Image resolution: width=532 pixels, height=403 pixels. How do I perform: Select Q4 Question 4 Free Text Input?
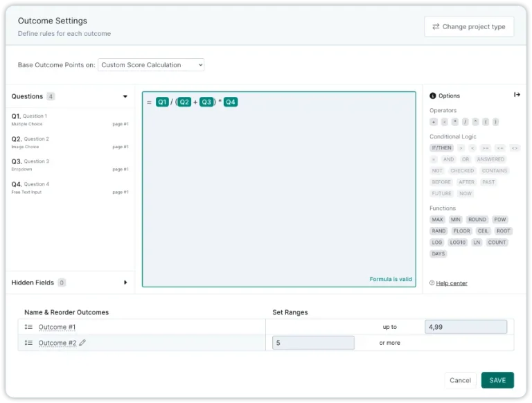pyautogui.click(x=70, y=188)
